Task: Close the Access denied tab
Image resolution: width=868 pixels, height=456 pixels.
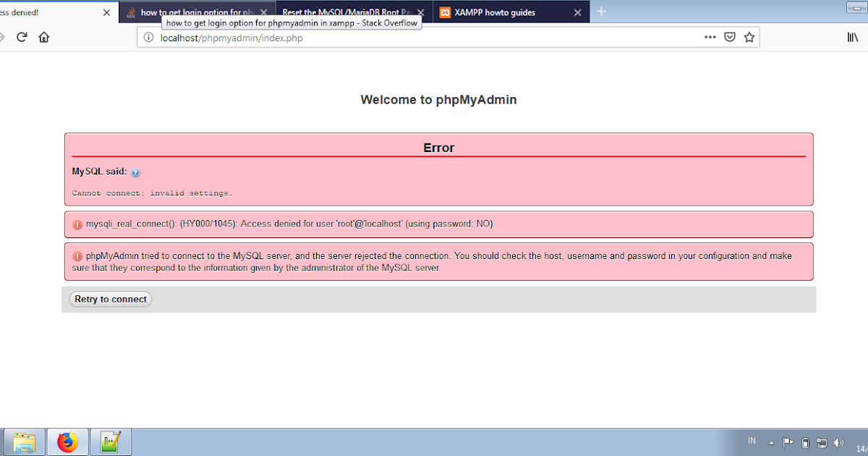Action: 107,12
